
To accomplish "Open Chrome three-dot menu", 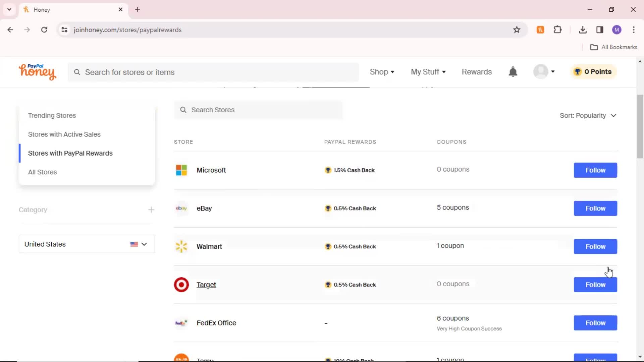I will (x=634, y=30).
